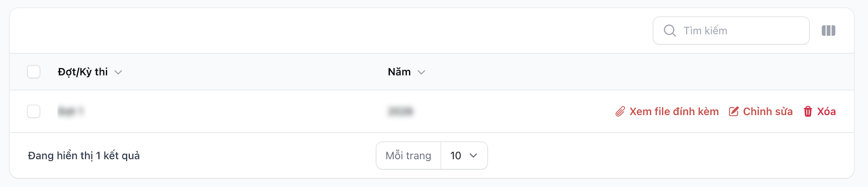
Task: Click the blurred exam name in first row
Action: point(71,112)
